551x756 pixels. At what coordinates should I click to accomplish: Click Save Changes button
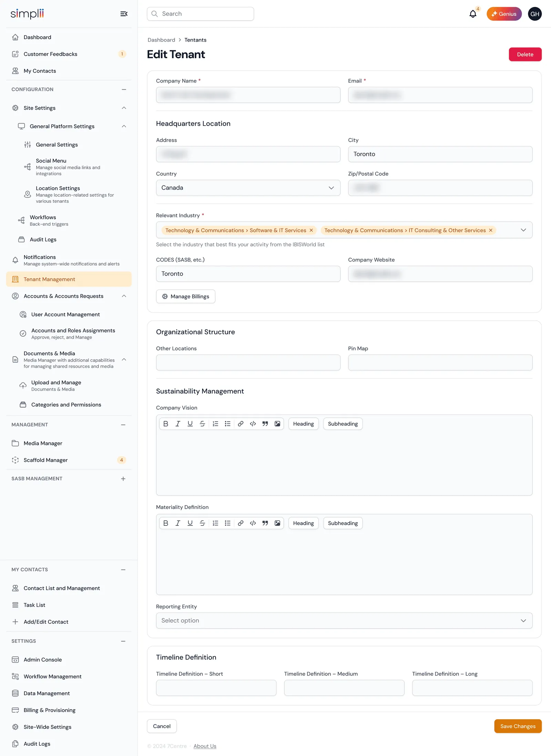pos(518,726)
